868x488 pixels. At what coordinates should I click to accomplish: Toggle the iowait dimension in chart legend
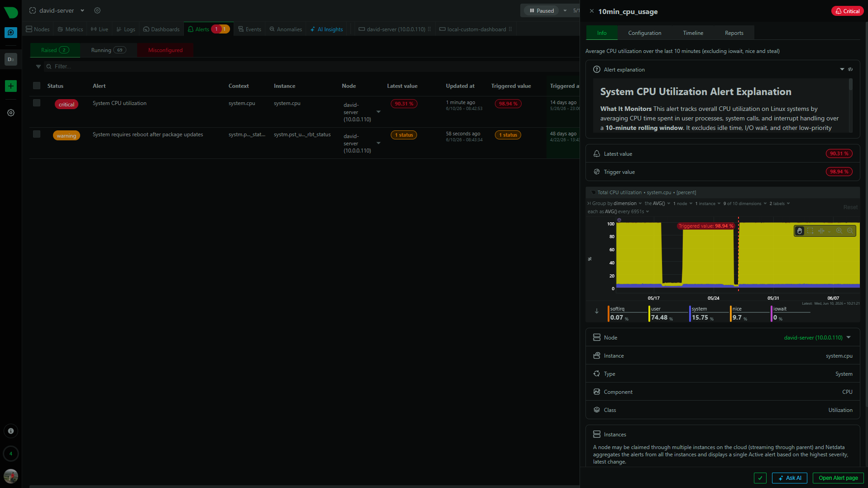click(791, 313)
